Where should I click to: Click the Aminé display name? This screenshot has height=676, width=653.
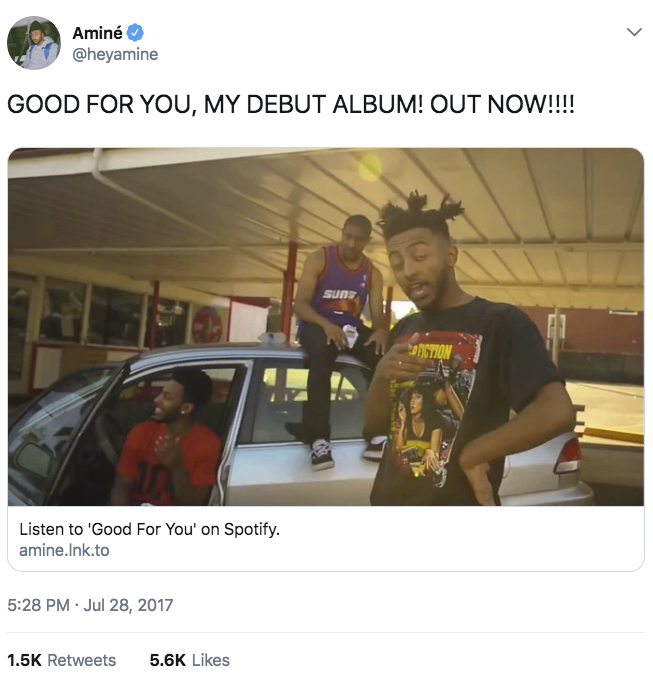[97, 33]
